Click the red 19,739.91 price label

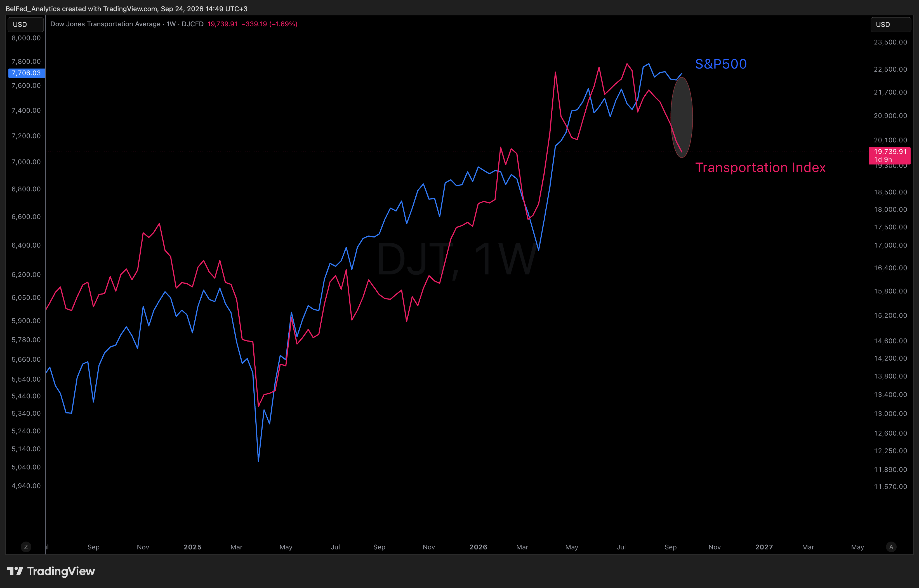pyautogui.click(x=890, y=156)
